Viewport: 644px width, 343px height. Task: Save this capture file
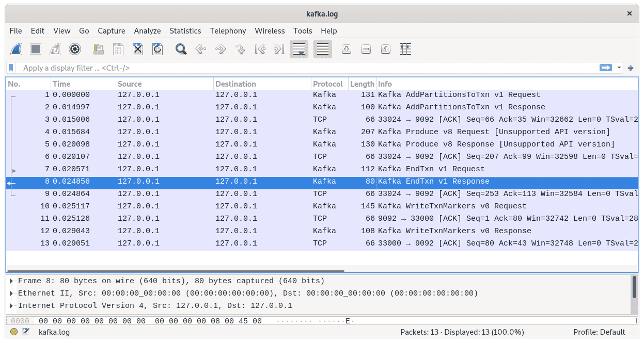coord(118,49)
